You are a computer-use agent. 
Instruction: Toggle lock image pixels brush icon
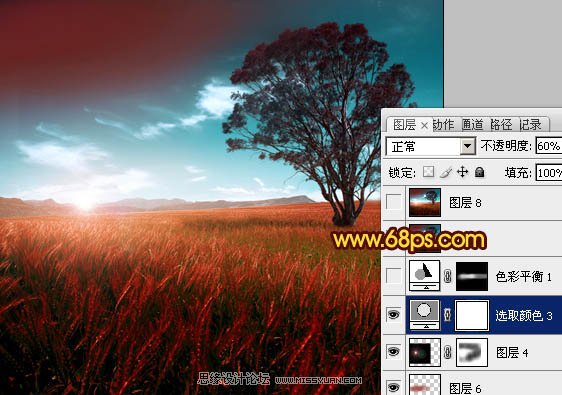446,172
